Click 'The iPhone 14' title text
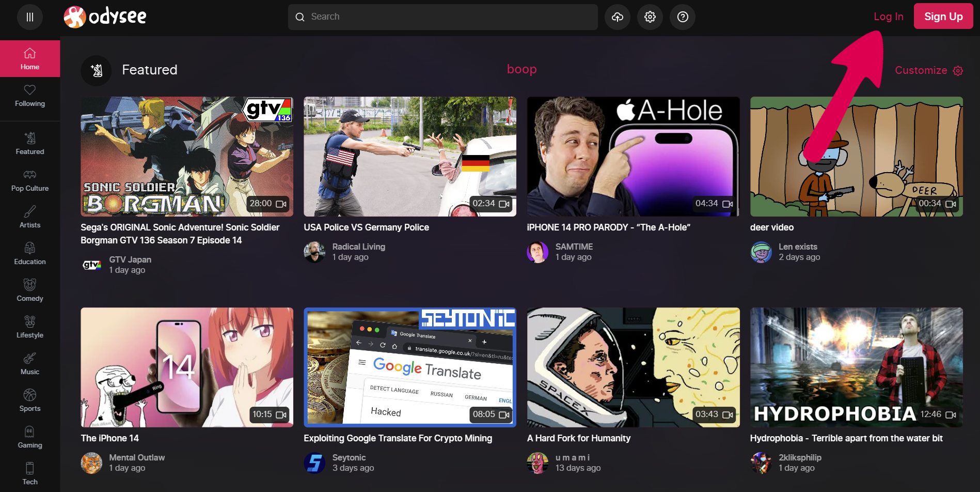Screen dimensions: 980x492 [109, 438]
